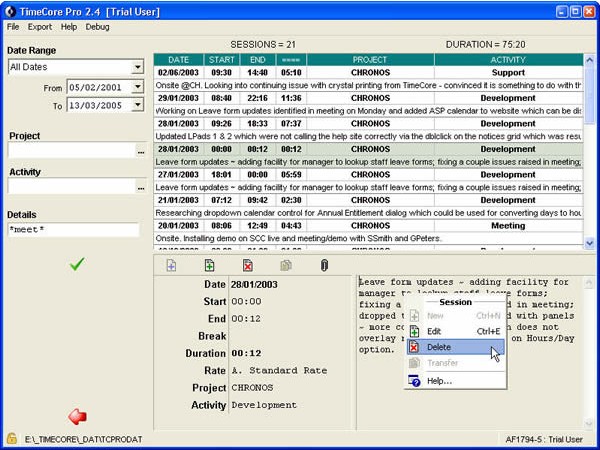Select the 29/01/2003 session row
The image size is (600, 450).
click(x=368, y=98)
